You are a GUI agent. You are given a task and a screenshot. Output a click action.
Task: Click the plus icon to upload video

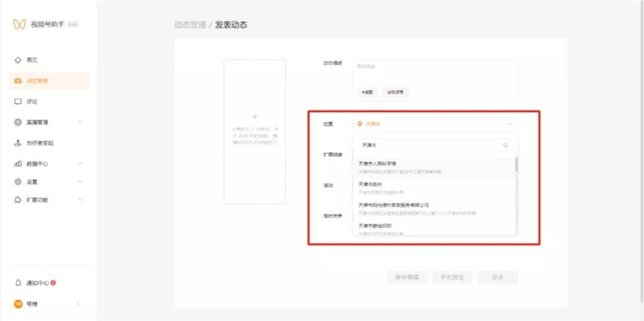254,117
